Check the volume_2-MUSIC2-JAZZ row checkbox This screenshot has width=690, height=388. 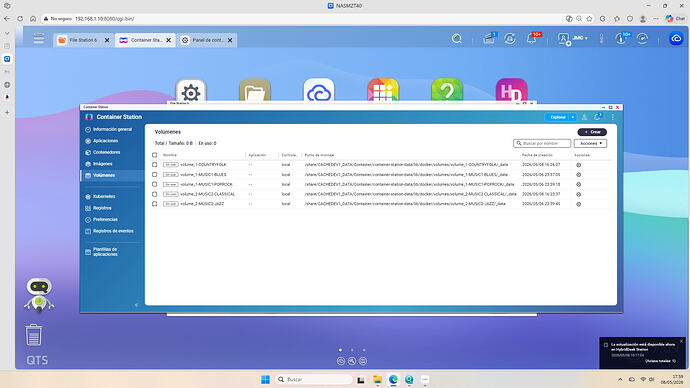click(154, 204)
